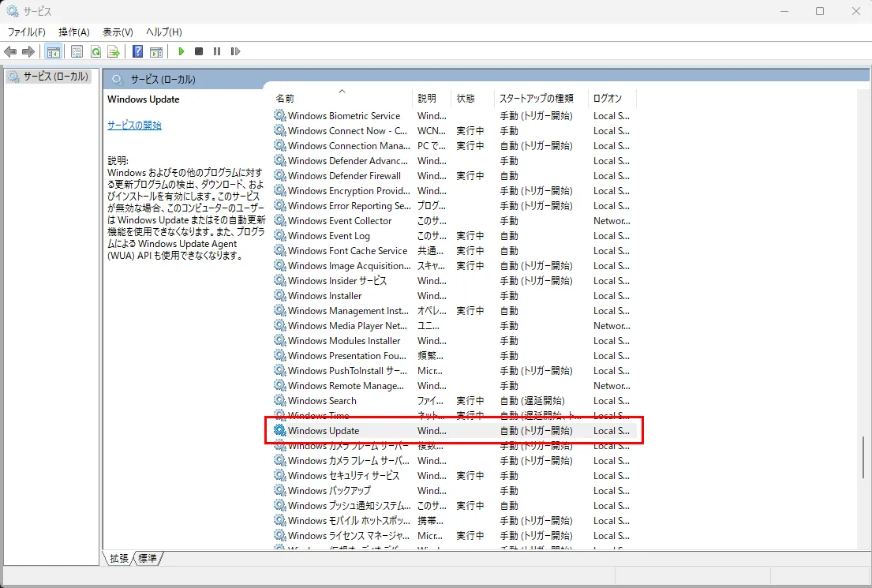Click the Forward arrow toolbar icon
This screenshot has width=872, height=588.
pyautogui.click(x=28, y=52)
